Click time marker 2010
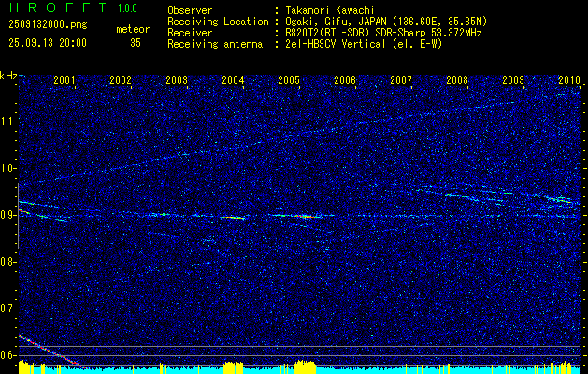The height and width of the screenshot is (374, 588). point(569,79)
